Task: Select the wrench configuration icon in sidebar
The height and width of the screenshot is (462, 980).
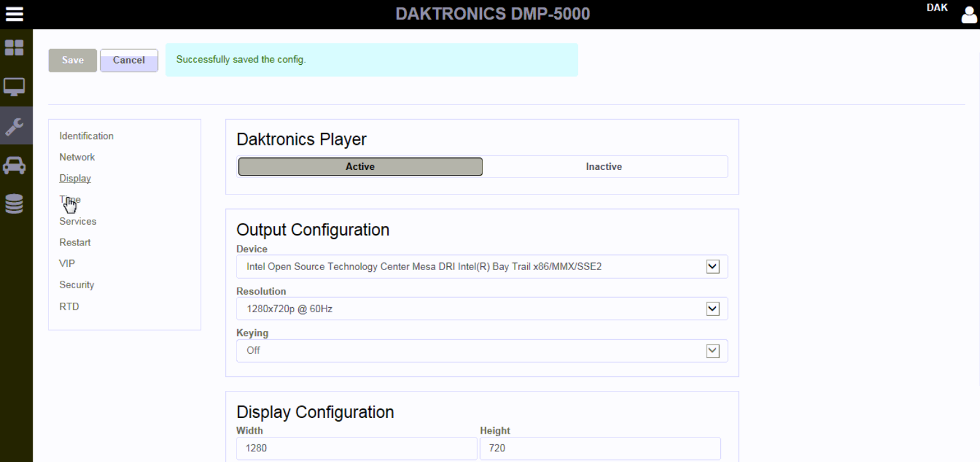Action: (x=15, y=125)
